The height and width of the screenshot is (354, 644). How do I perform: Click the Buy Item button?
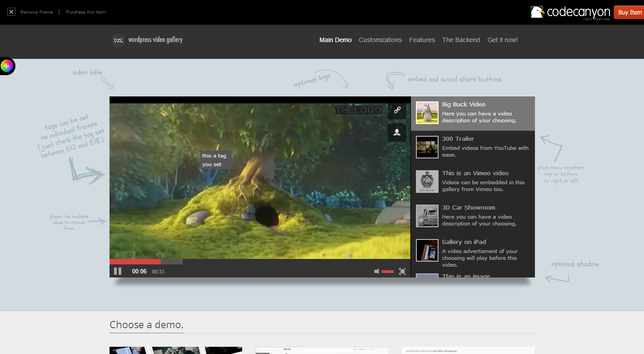coord(629,12)
